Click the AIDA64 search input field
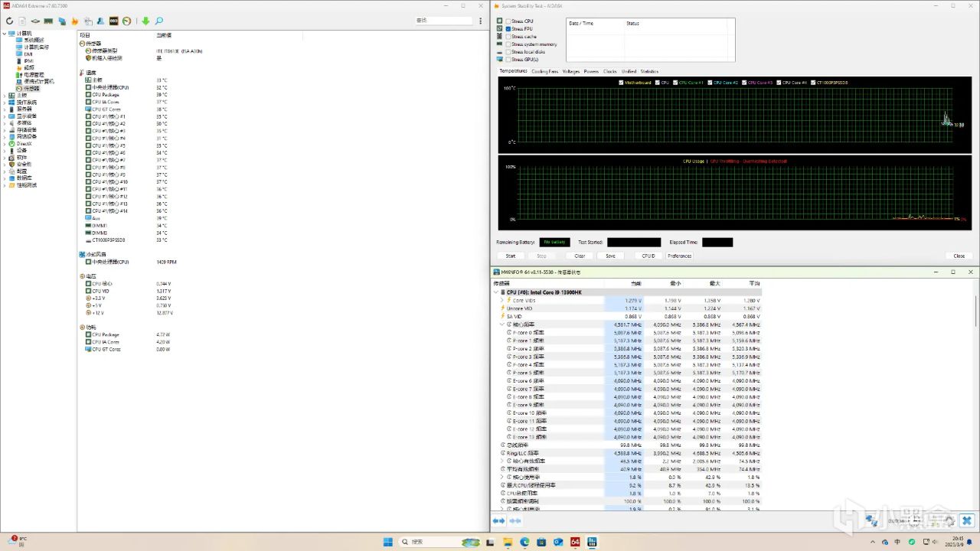Image resolution: width=980 pixels, height=551 pixels. (443, 21)
